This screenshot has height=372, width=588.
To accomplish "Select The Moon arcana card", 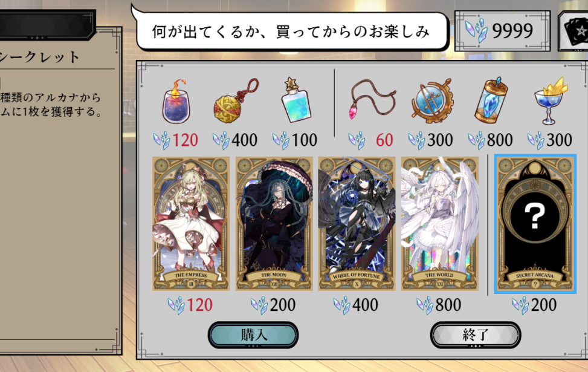I will pos(274,224).
